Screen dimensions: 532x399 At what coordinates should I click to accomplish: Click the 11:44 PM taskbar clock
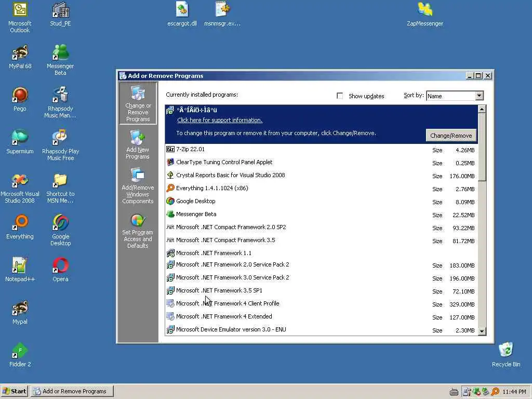(514, 392)
